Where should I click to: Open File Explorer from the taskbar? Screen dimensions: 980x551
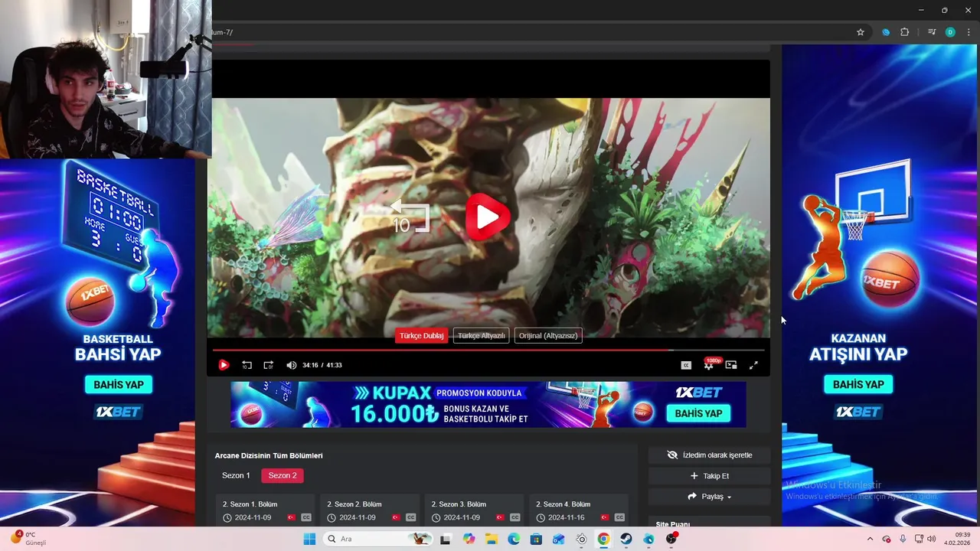[491, 539]
